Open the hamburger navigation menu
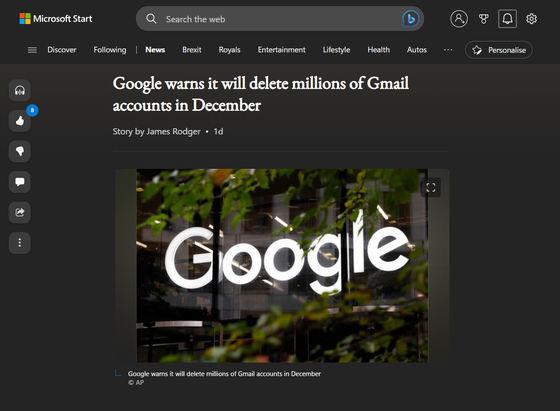Viewport: 560px width, 411px height. coord(32,50)
